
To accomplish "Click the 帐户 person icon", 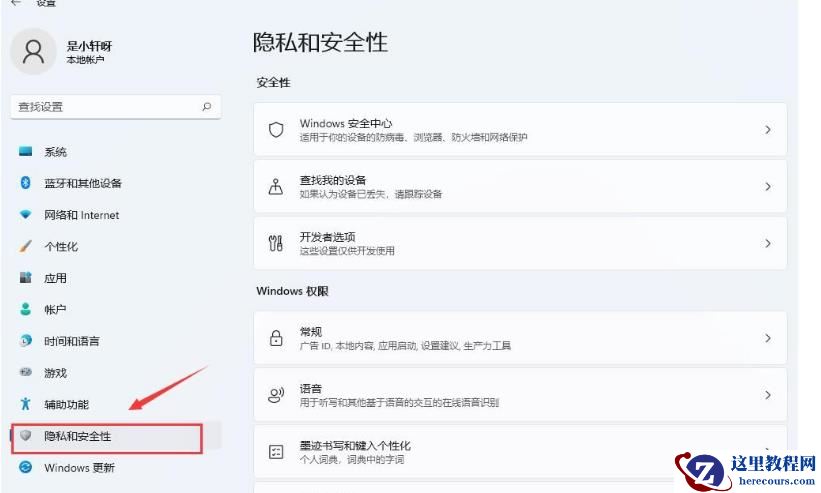I will click(25, 309).
